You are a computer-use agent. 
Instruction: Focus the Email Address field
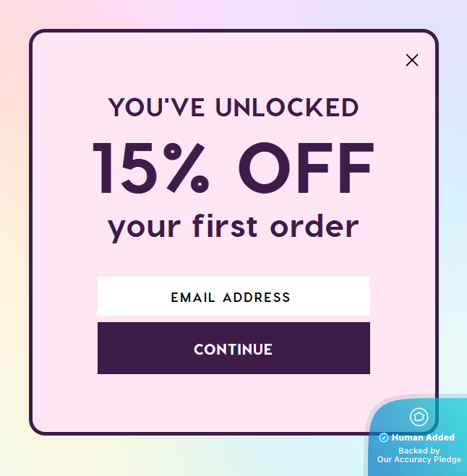pos(233,296)
